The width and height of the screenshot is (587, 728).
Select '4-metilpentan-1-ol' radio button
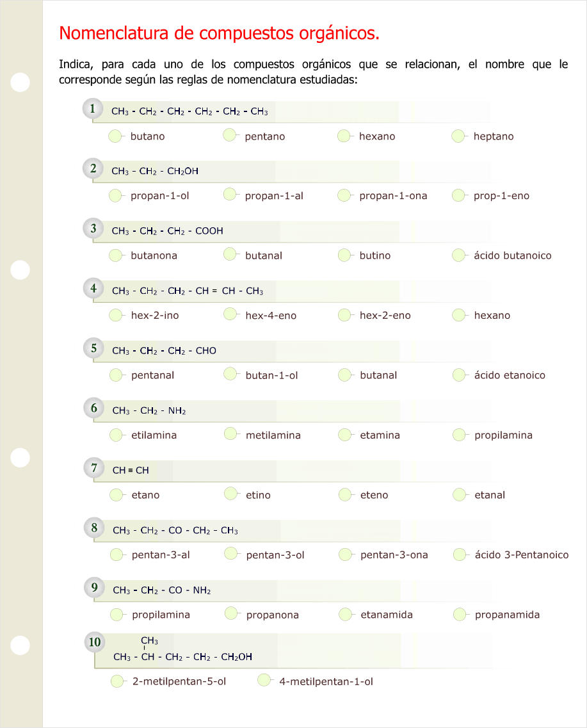pyautogui.click(x=264, y=681)
